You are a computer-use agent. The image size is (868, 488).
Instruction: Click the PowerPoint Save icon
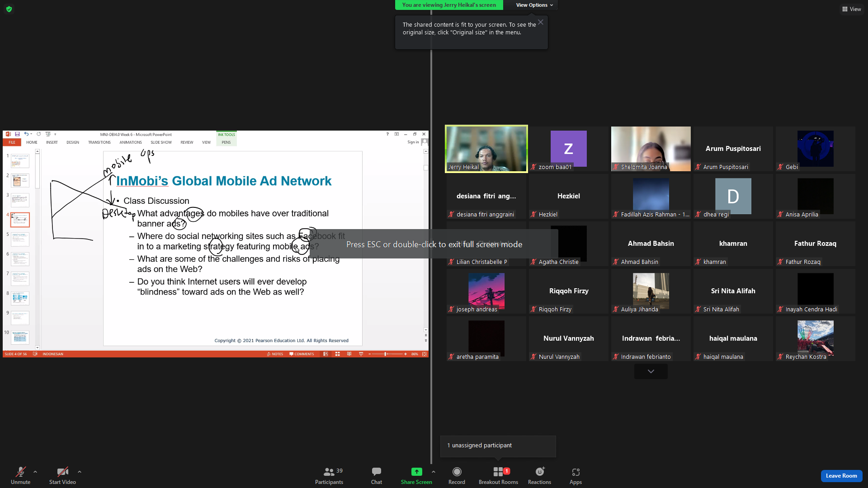coord(17,134)
